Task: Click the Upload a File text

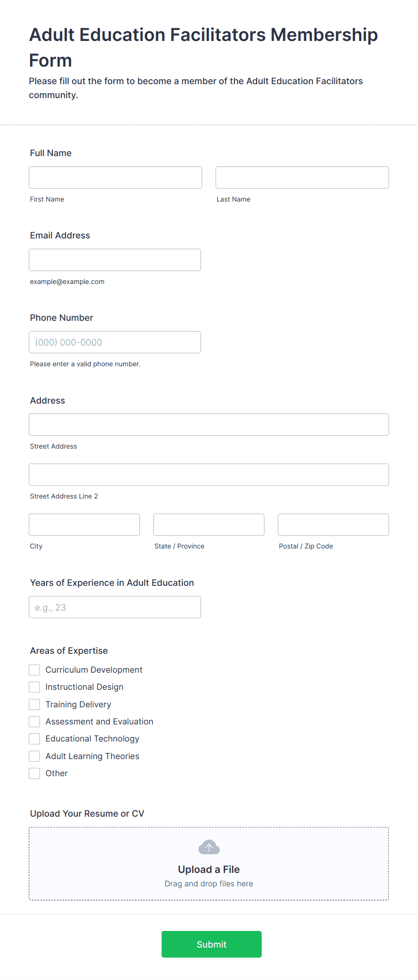Action: [x=209, y=869]
